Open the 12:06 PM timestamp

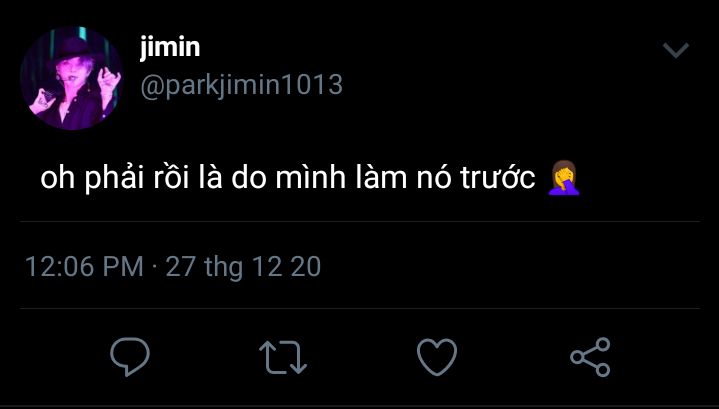84,266
